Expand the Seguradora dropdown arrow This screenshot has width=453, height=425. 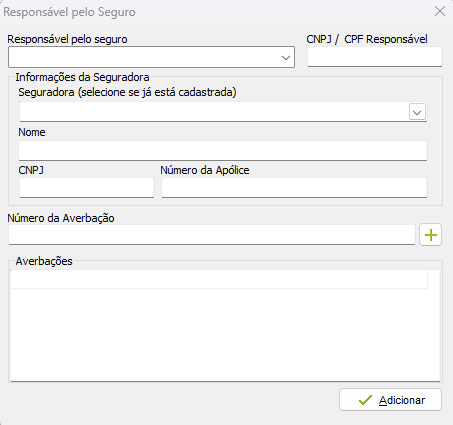tap(417, 112)
